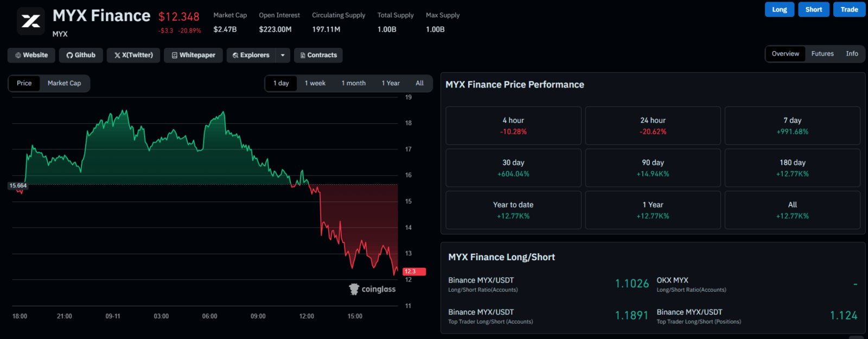868x339 pixels.
Task: Open the Explorers button
Action: (251, 55)
